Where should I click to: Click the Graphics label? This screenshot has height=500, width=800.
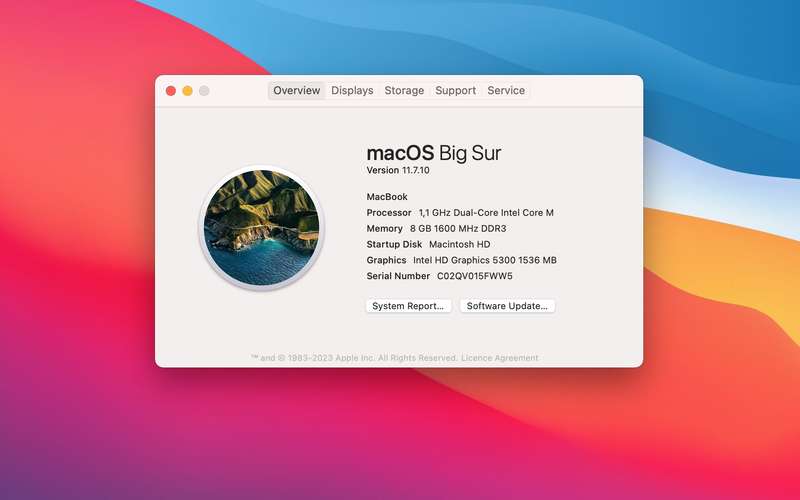coord(386,260)
